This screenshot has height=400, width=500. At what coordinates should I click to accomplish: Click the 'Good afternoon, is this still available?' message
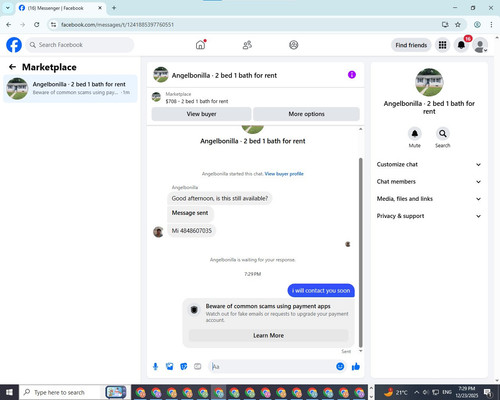coord(220,198)
